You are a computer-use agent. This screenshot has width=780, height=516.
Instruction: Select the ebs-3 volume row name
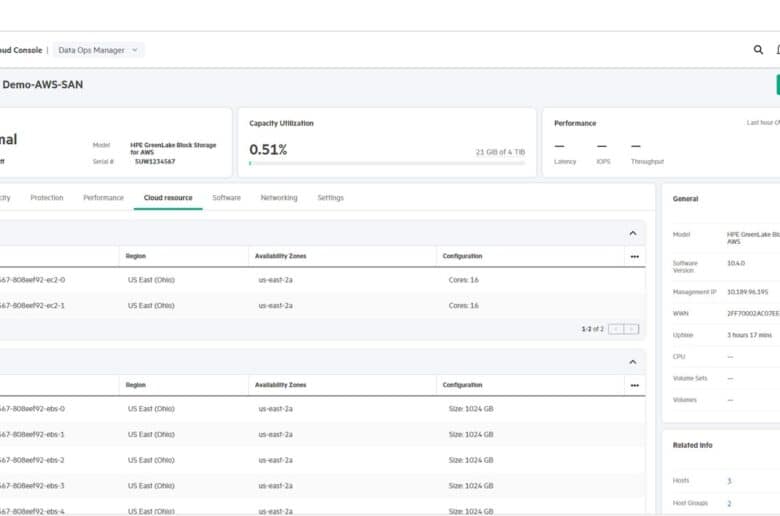pyautogui.click(x=32, y=486)
